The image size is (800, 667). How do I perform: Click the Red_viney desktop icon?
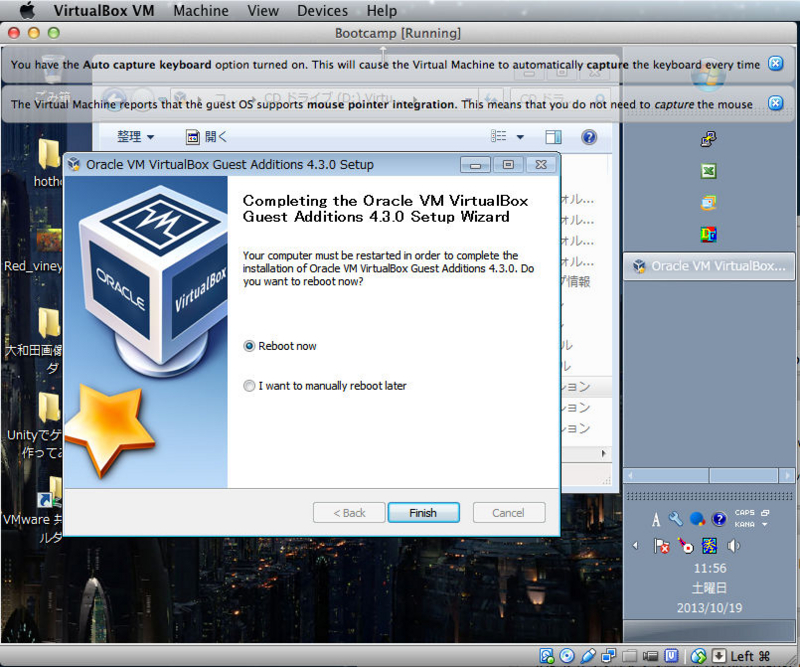[48, 239]
